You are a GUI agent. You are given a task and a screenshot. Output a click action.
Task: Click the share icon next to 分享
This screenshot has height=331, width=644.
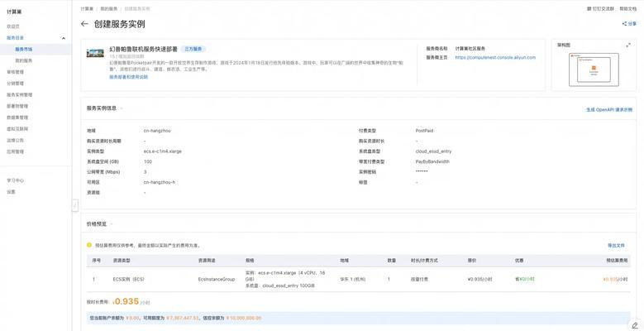624,24
